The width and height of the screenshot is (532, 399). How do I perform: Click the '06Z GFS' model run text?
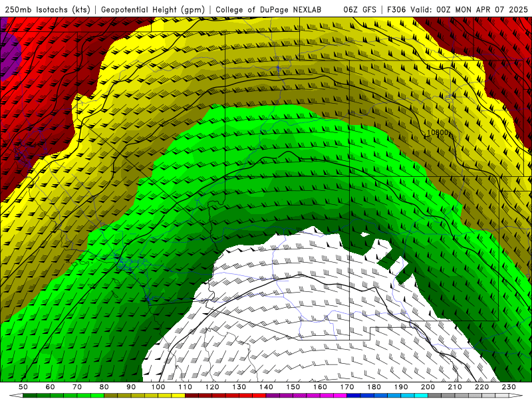click(360, 9)
